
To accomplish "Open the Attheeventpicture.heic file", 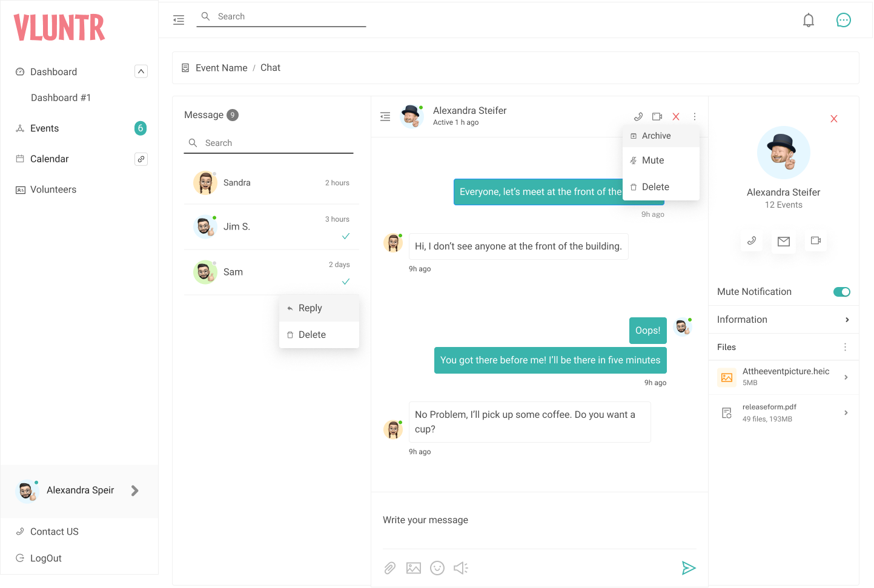I will (784, 377).
